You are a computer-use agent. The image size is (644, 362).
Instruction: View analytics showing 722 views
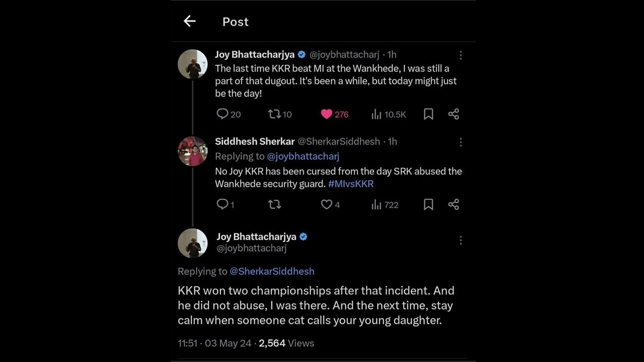[377, 205]
